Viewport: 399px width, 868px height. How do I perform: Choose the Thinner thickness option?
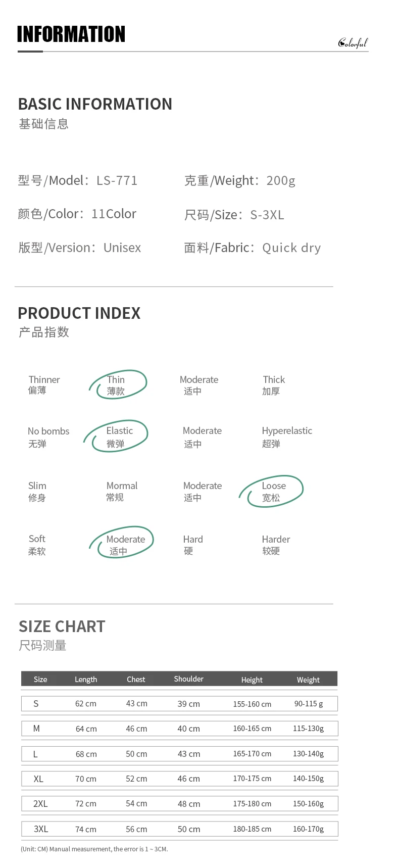pyautogui.click(x=44, y=384)
